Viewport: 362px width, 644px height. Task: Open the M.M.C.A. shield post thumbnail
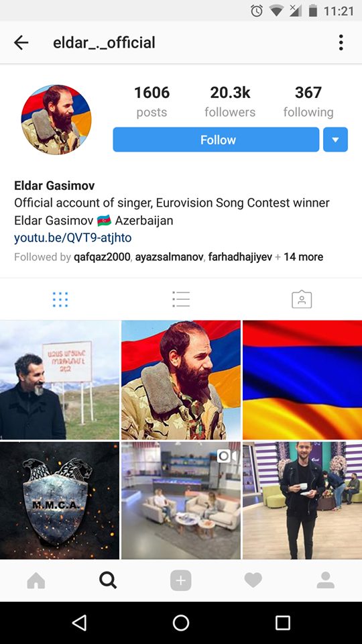click(x=60, y=500)
